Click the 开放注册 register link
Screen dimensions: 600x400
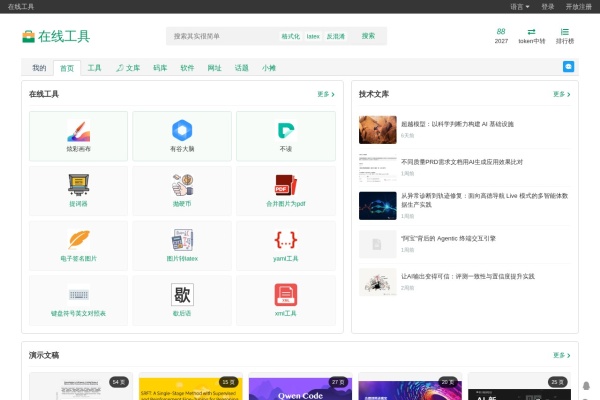click(x=579, y=7)
